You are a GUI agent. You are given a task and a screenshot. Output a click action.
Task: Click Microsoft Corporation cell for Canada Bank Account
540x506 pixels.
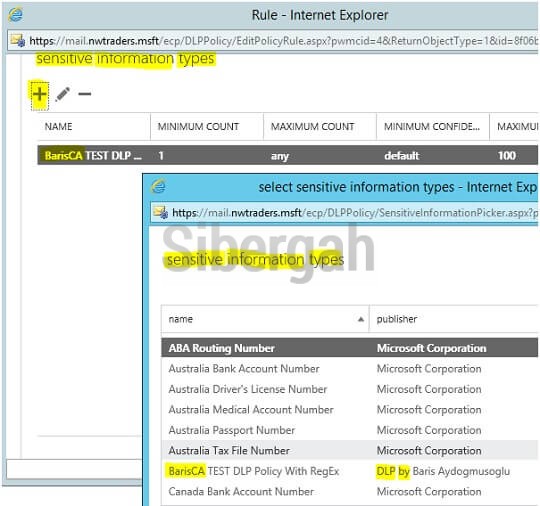click(x=429, y=491)
